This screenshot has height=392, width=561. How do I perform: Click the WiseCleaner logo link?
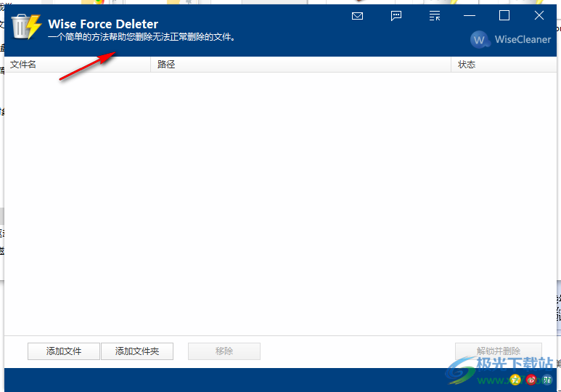[510, 39]
